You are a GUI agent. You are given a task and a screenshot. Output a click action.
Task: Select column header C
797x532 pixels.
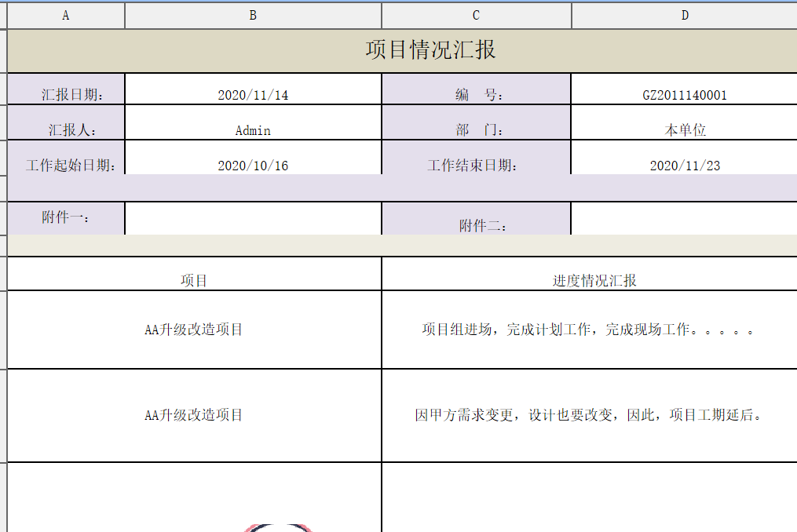coord(475,15)
